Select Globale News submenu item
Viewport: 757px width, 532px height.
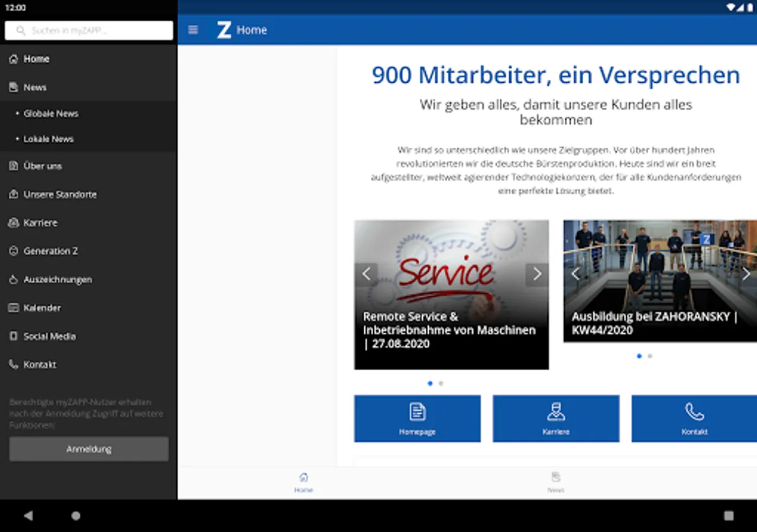click(89, 113)
